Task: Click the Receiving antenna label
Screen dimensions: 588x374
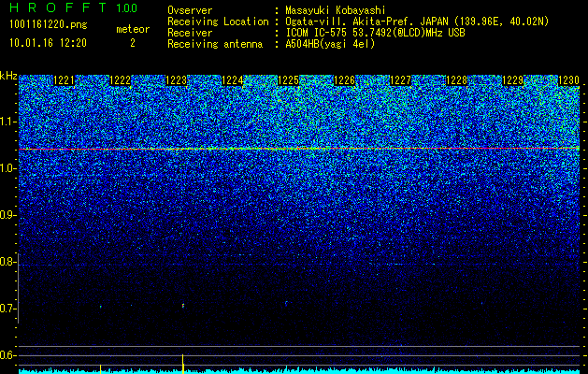Action: pos(215,44)
